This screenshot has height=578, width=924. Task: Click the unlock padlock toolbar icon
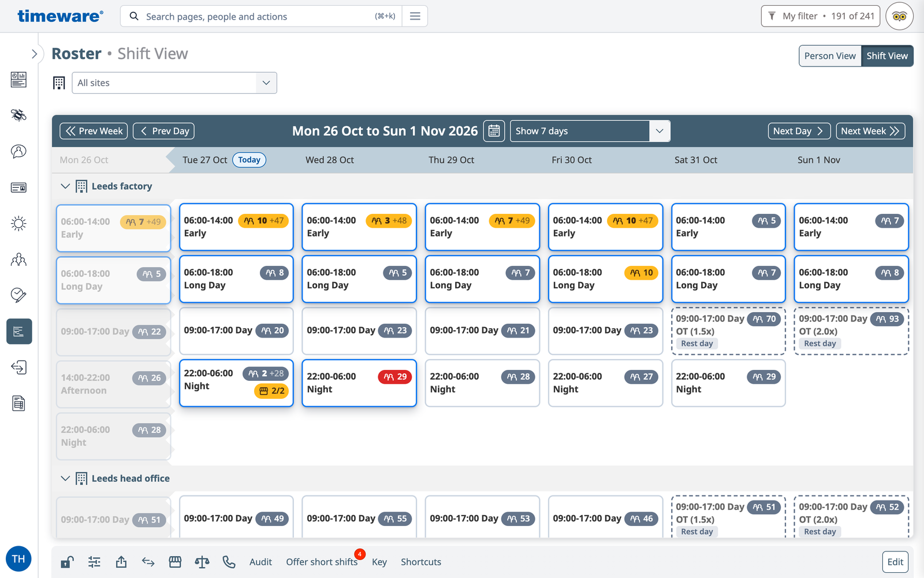67,562
